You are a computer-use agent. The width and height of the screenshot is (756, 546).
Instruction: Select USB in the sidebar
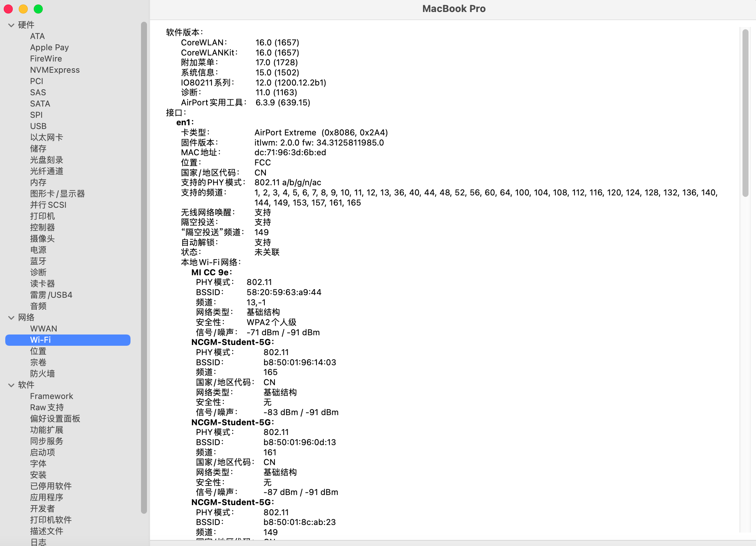[x=38, y=126]
